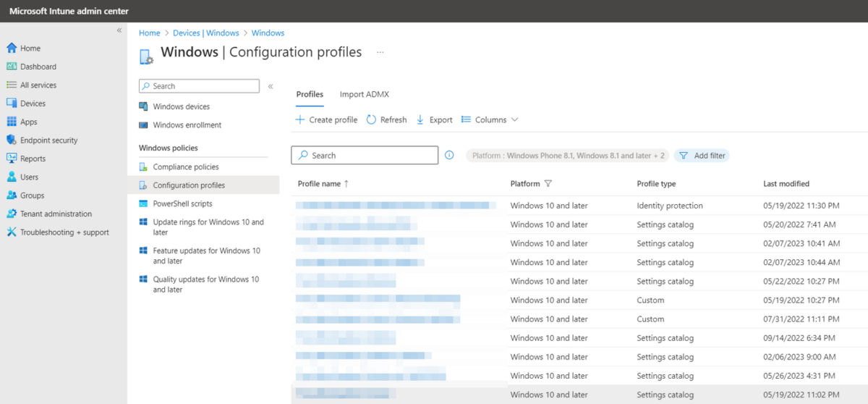
Task: Open the Platform column filter icon
Action: (x=548, y=184)
